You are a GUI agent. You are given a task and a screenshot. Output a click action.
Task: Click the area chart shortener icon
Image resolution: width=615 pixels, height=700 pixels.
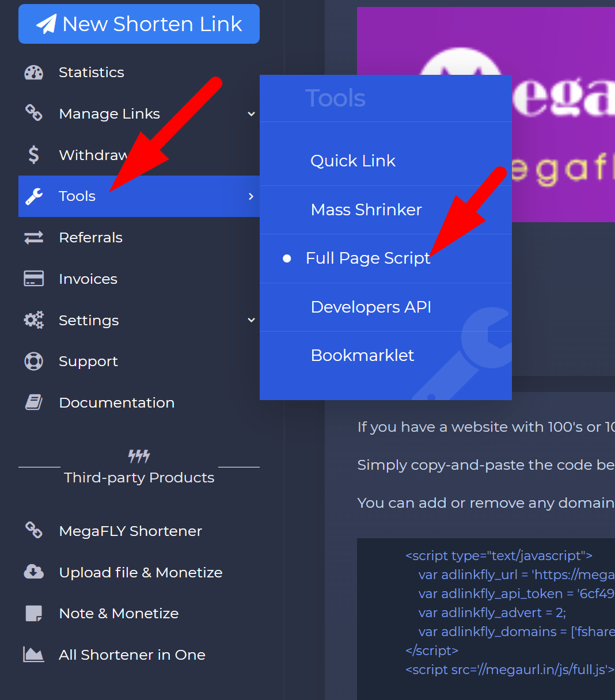click(33, 655)
